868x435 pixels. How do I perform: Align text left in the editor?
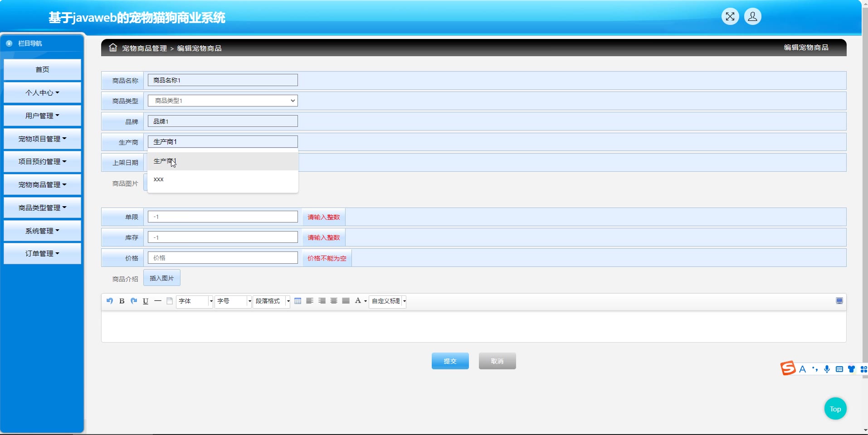[x=310, y=301]
